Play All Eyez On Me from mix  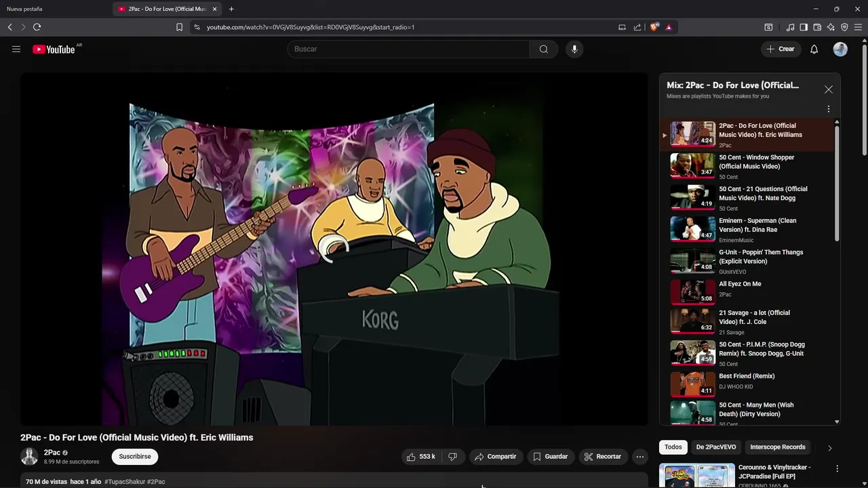click(x=746, y=292)
